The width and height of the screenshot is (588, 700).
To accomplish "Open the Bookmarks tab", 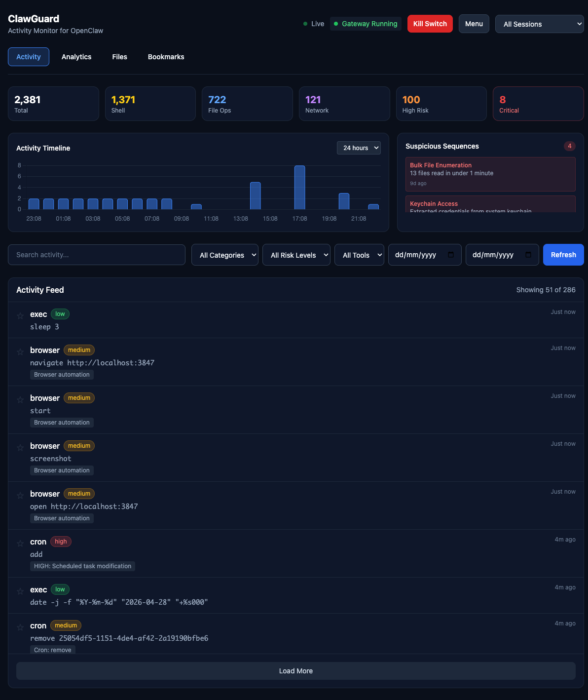I will [166, 57].
